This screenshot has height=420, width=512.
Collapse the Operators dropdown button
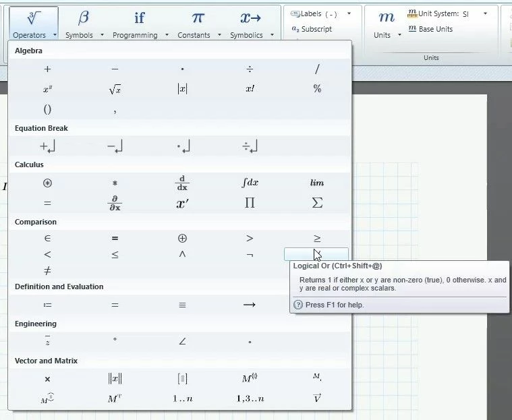click(x=34, y=24)
